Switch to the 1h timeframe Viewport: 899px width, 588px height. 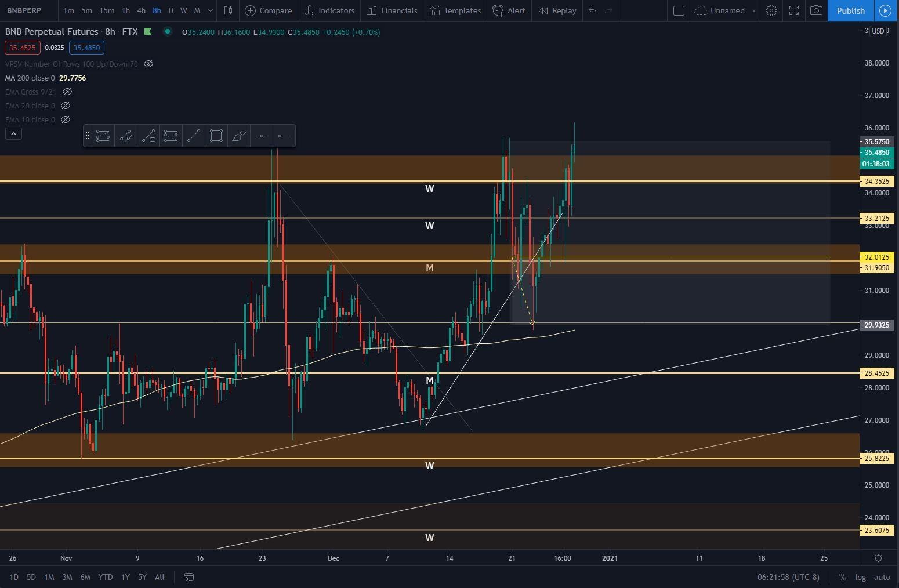(x=126, y=10)
